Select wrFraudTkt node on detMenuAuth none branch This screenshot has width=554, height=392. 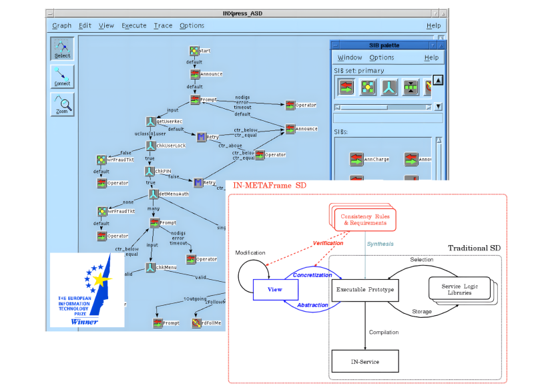tap(102, 211)
